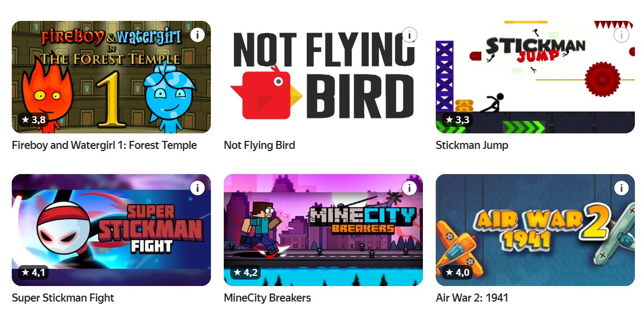Open the MineCity Breakers game thumbnail
Image resolution: width=644 pixels, height=316 pixels.
(323, 230)
